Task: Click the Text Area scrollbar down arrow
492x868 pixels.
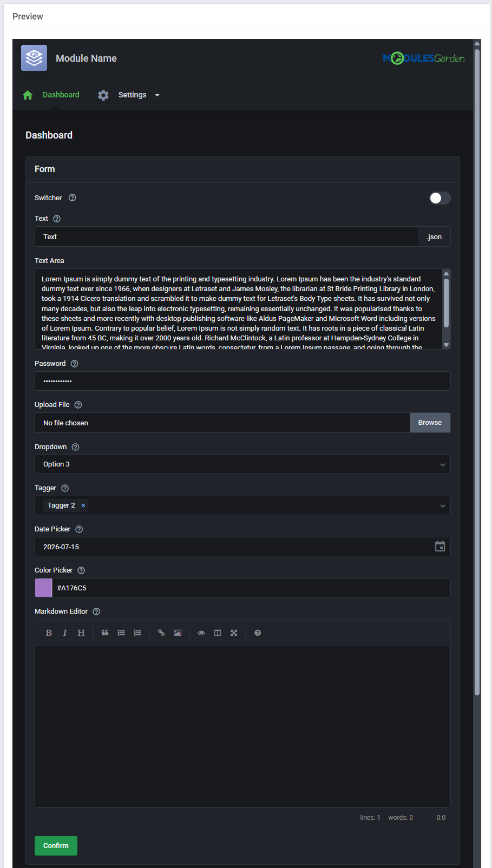Action: 446,345
